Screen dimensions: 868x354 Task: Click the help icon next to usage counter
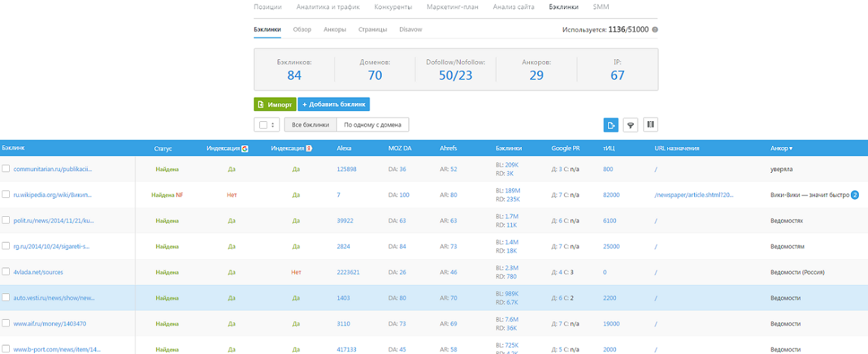click(x=655, y=29)
